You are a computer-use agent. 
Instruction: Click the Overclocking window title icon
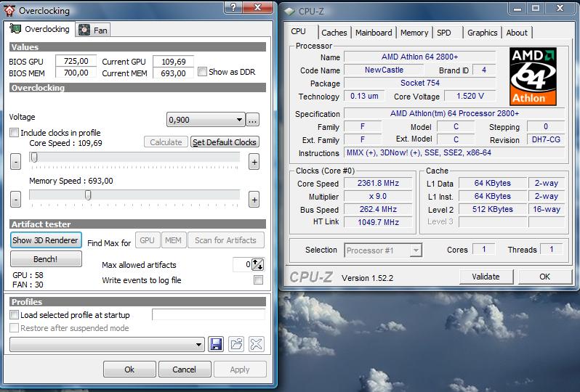click(x=9, y=10)
